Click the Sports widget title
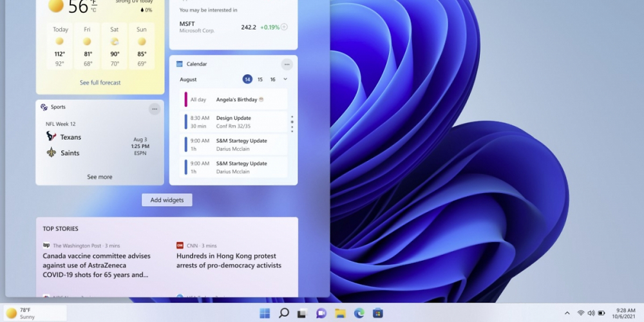The height and width of the screenshot is (322, 644). coord(58,107)
